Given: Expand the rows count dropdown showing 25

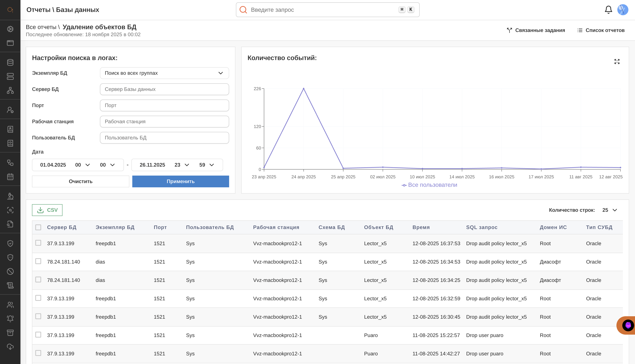Looking at the screenshot, I should click(610, 210).
